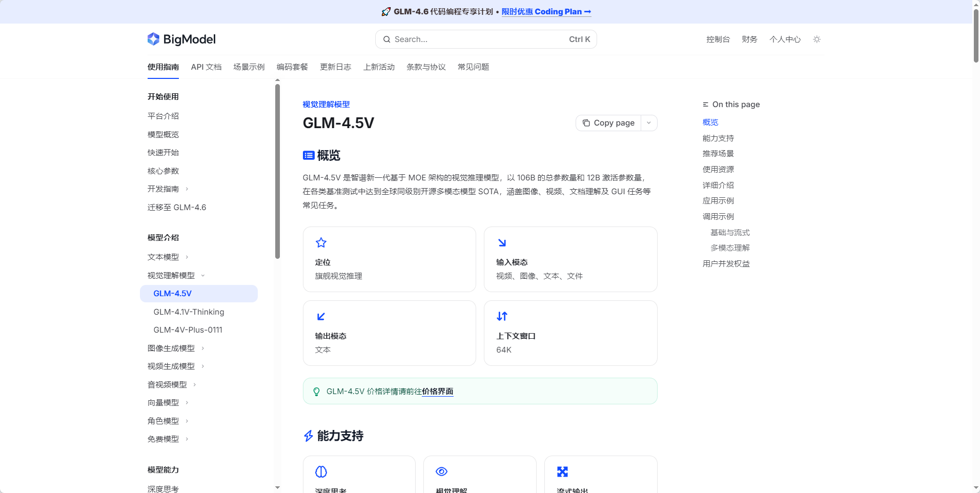This screenshot has width=980, height=493.
Task: Toggle the light/dark theme sun icon
Action: 817,39
